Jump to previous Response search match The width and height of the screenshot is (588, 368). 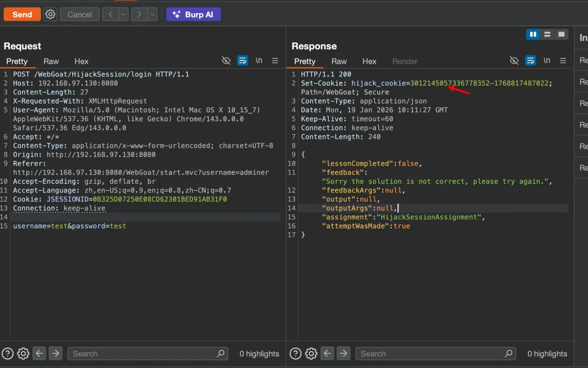[327, 353]
